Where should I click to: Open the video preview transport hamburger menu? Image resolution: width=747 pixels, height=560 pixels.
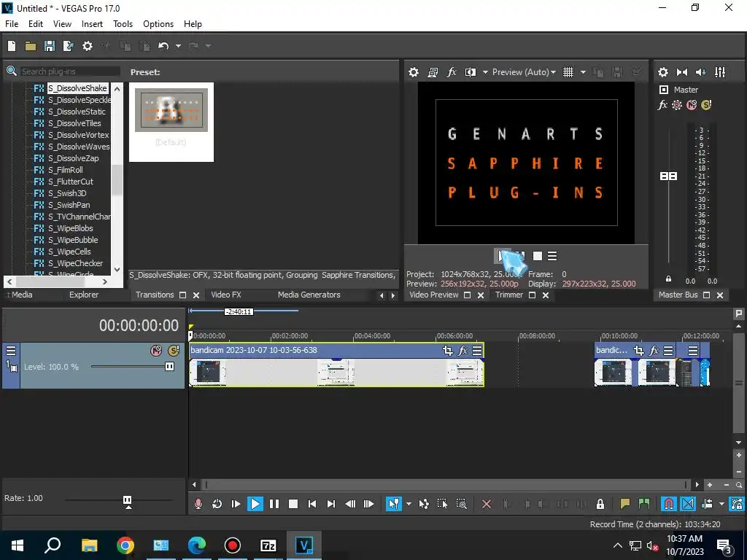(552, 256)
